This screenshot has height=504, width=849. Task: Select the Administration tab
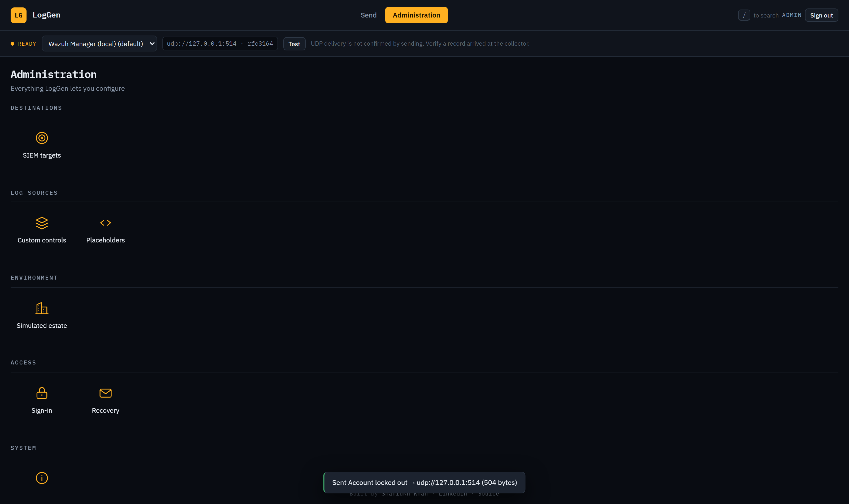416,15
